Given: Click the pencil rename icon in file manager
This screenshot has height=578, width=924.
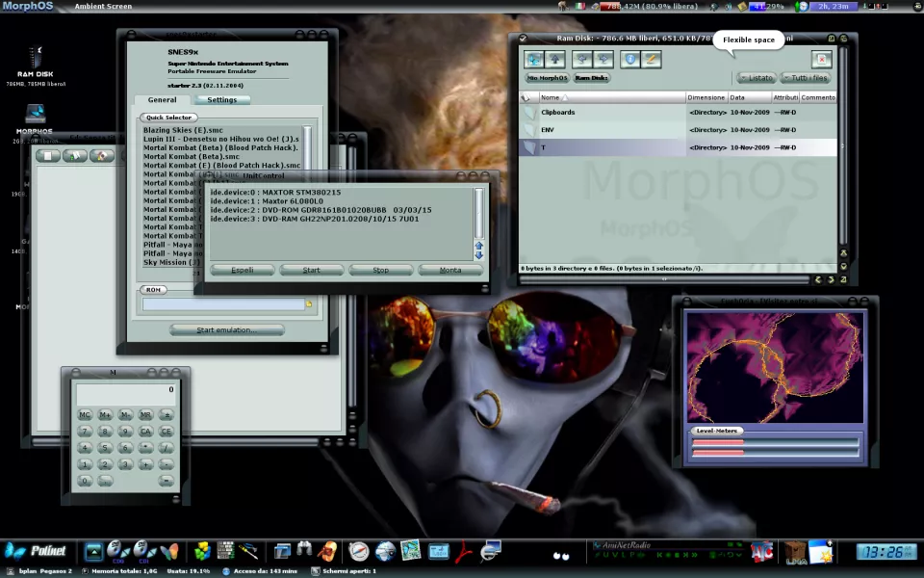Looking at the screenshot, I should [652, 60].
